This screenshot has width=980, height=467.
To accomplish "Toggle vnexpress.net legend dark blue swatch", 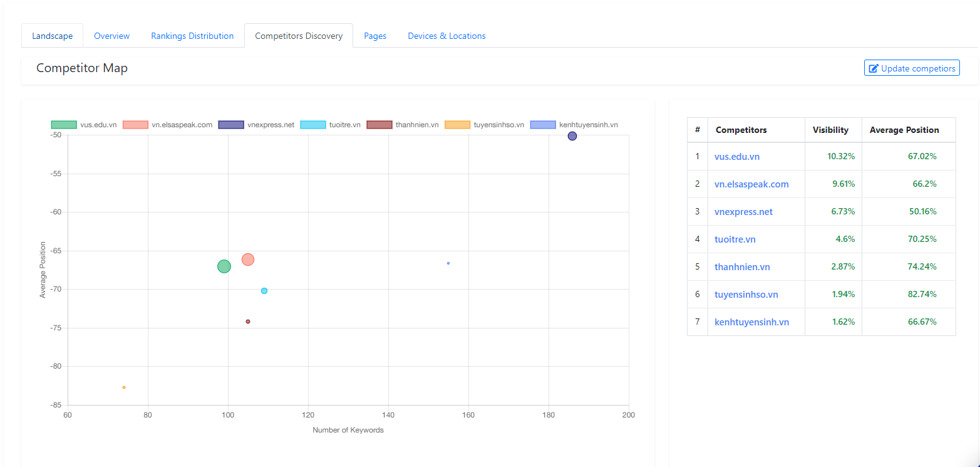I will click(x=231, y=125).
